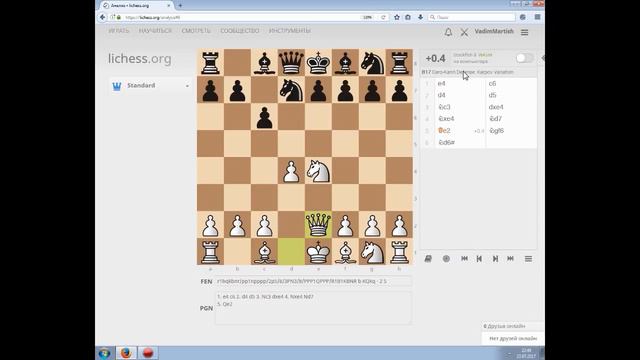Select move d4 in the move list
The width and height of the screenshot is (640, 360).
460,95
